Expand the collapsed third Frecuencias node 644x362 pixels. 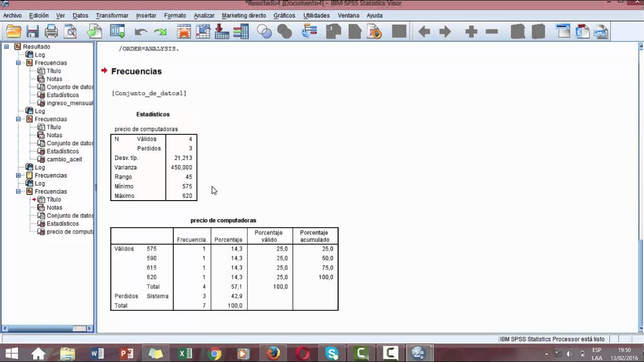pos(19,175)
